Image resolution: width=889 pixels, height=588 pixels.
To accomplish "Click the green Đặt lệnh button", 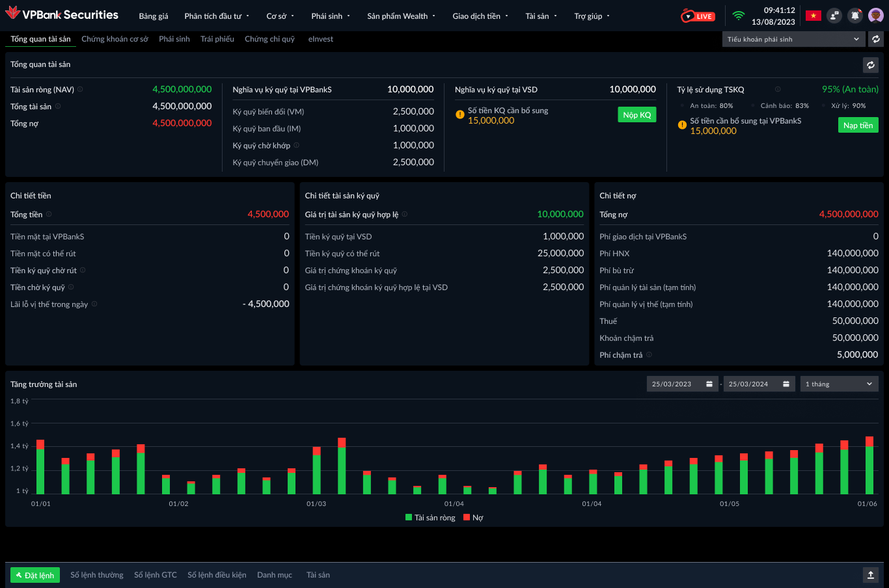I will click(35, 575).
